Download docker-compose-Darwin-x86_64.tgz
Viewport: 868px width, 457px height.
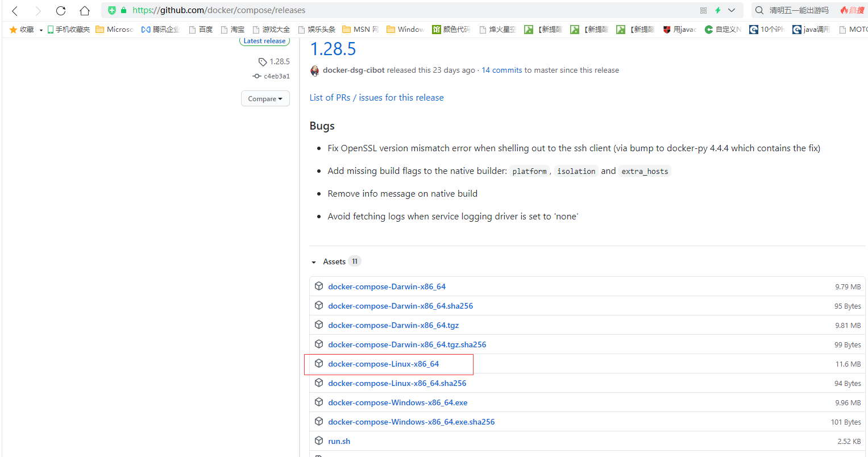pyautogui.click(x=393, y=325)
